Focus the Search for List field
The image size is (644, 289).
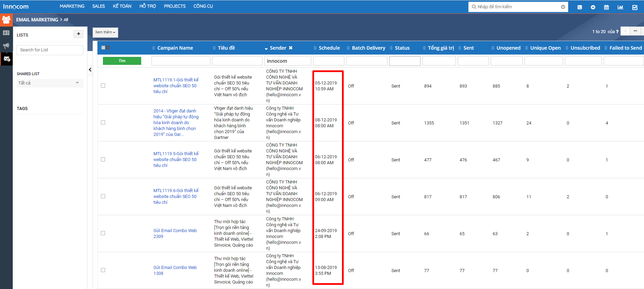pyautogui.click(x=50, y=50)
